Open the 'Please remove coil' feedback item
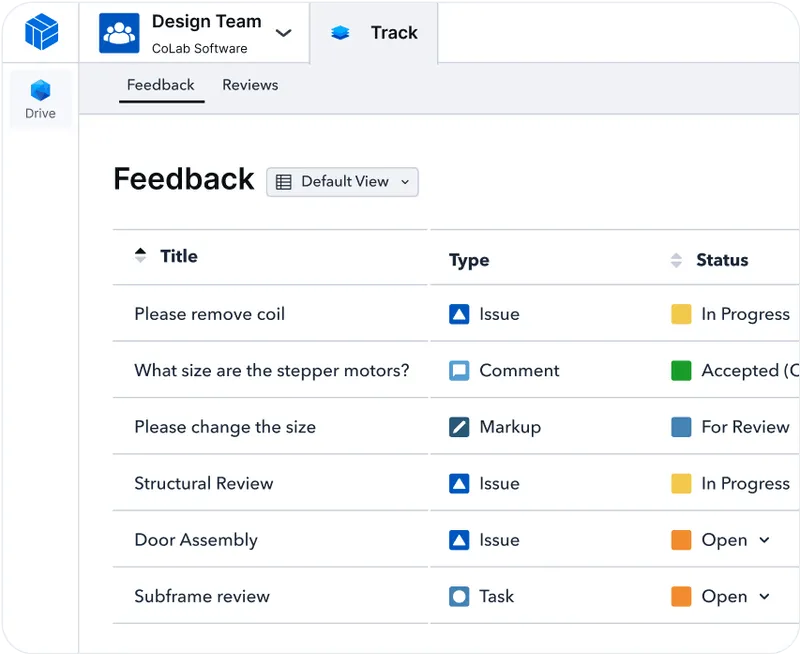This screenshot has height=654, width=800. (210, 314)
